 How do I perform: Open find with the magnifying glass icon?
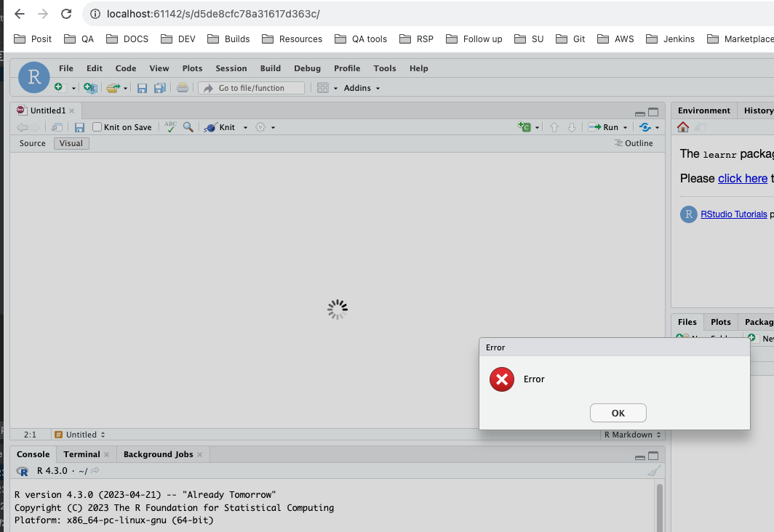tap(188, 126)
